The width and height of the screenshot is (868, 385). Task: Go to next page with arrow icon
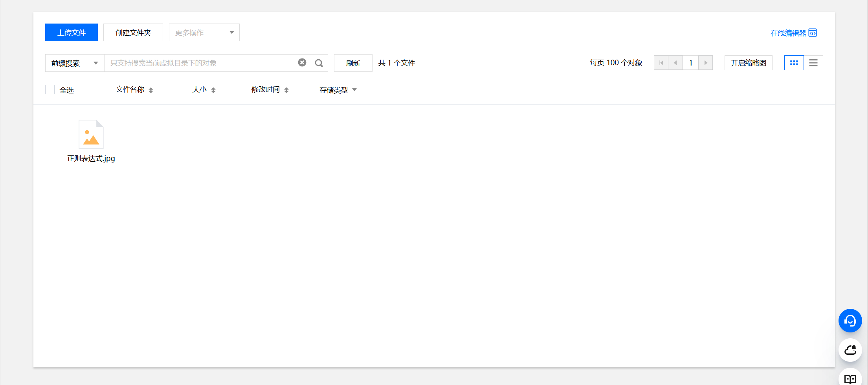click(706, 62)
